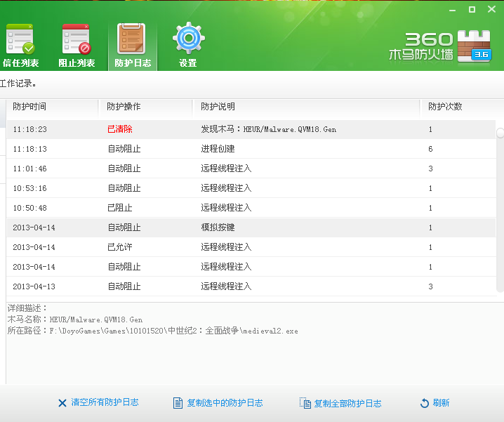This screenshot has width=504, height=422.
Task: Close the 360 firewall window
Action: [491, 9]
